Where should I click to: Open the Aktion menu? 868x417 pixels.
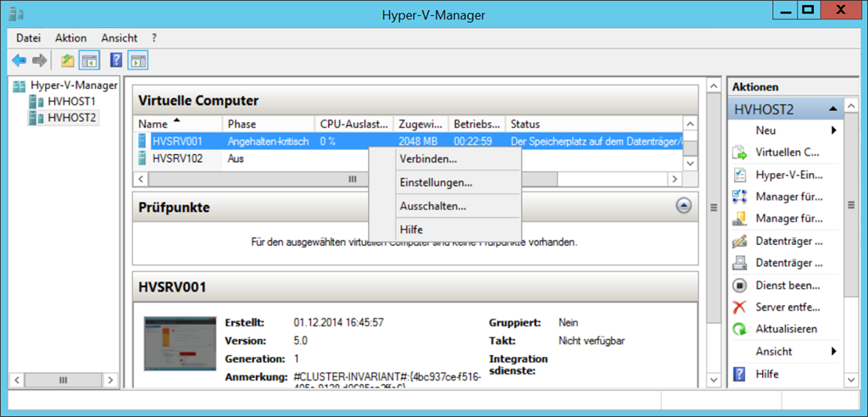point(71,38)
